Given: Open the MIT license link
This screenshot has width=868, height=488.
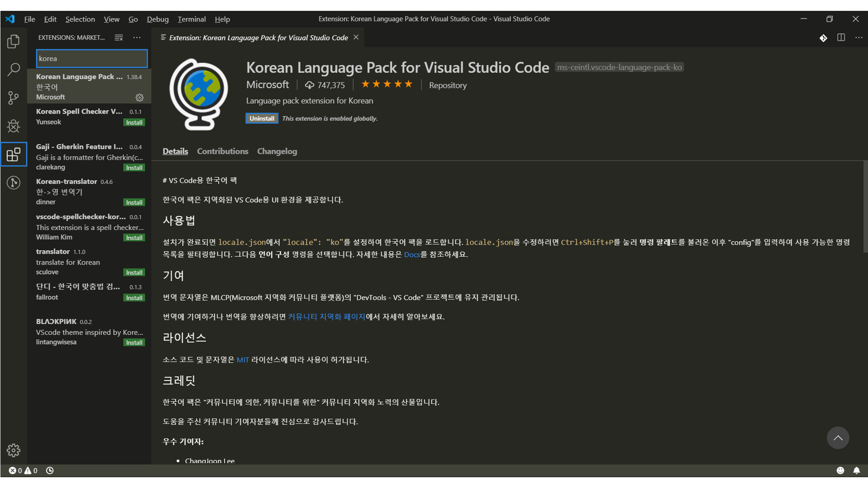Looking at the screenshot, I should tap(243, 360).
